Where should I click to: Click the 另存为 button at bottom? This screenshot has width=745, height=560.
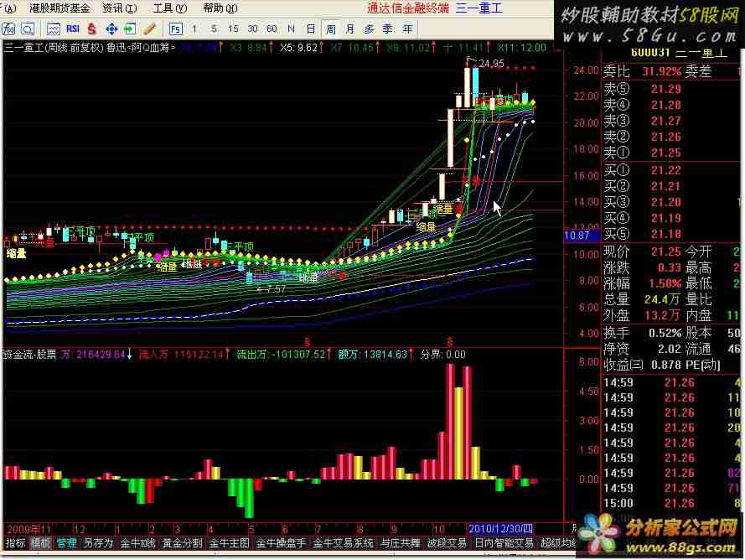coord(98,543)
